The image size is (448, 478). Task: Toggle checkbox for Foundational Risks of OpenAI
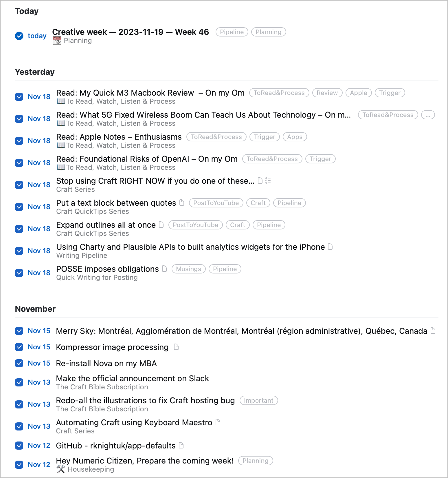point(19,163)
